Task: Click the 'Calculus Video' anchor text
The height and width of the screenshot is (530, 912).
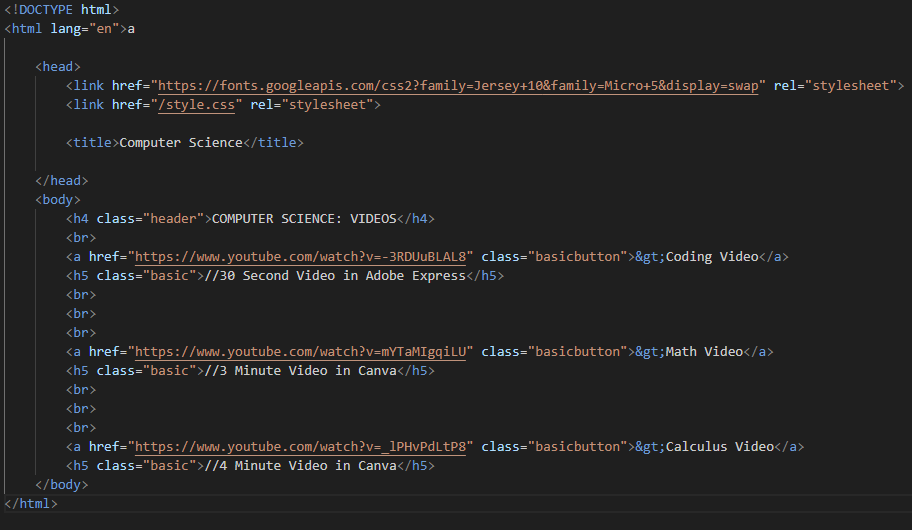Action: [719, 447]
